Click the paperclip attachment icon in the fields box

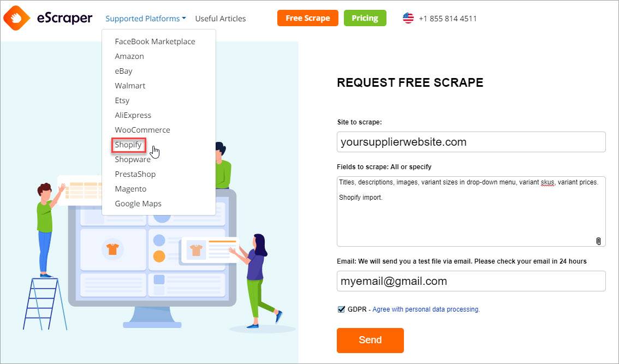[598, 241]
